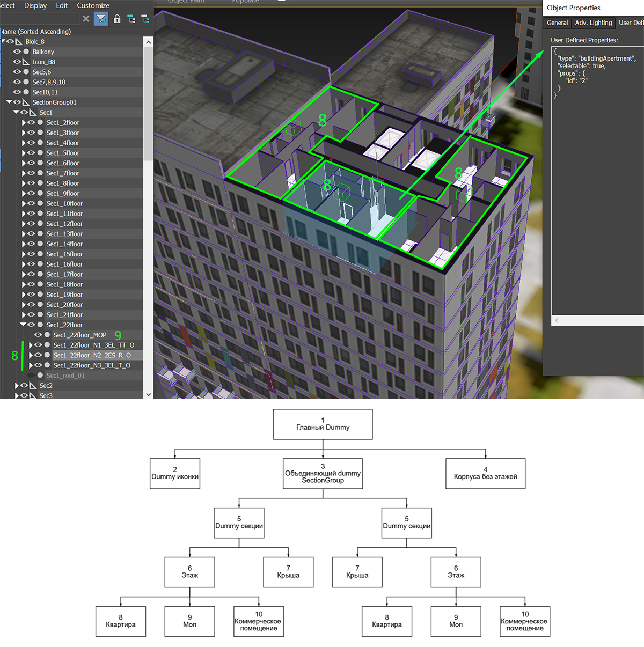
Task: Select the Sec1_21floor row label
Action: tap(64, 315)
